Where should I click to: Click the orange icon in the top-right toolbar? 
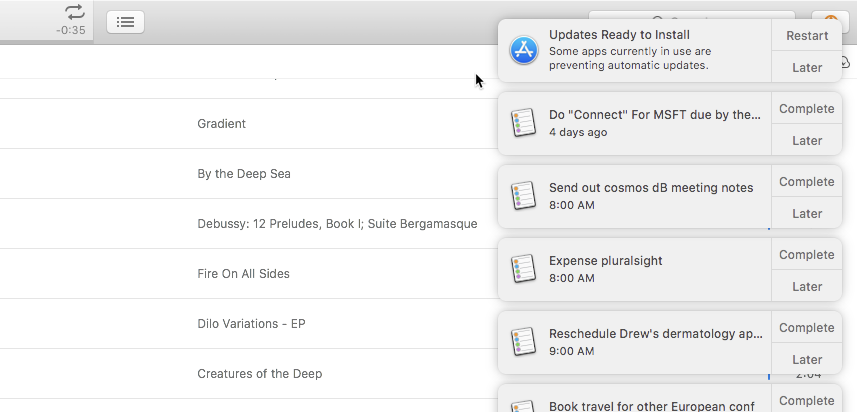coord(830,20)
